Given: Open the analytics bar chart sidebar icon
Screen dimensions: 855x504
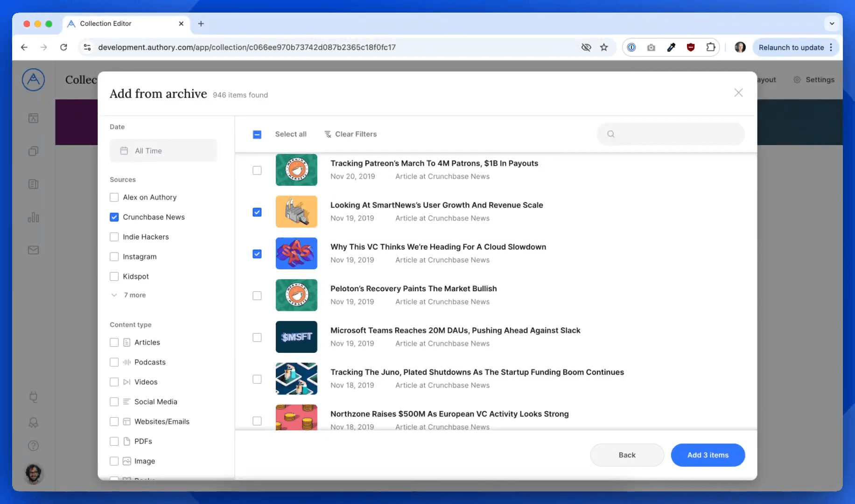Looking at the screenshot, I should (x=33, y=217).
